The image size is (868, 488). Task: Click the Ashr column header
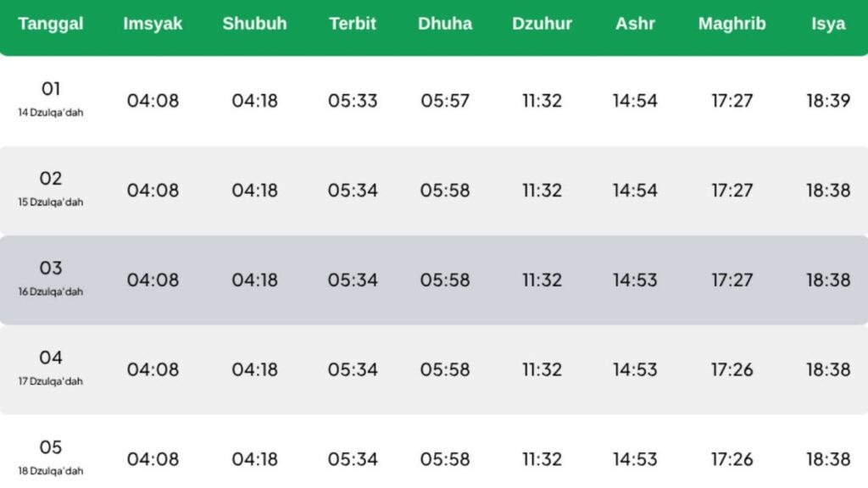(635, 24)
